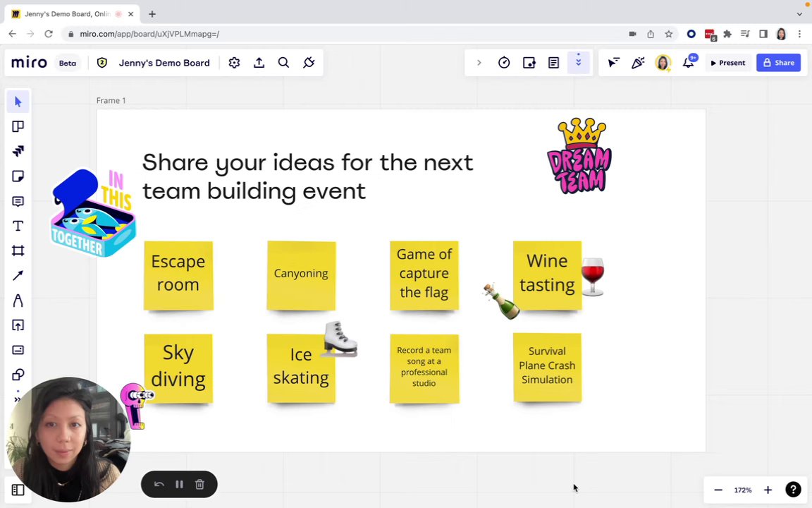Screen dimensions: 812x508
Task: Open the apps plug icon
Action: click(x=309, y=63)
